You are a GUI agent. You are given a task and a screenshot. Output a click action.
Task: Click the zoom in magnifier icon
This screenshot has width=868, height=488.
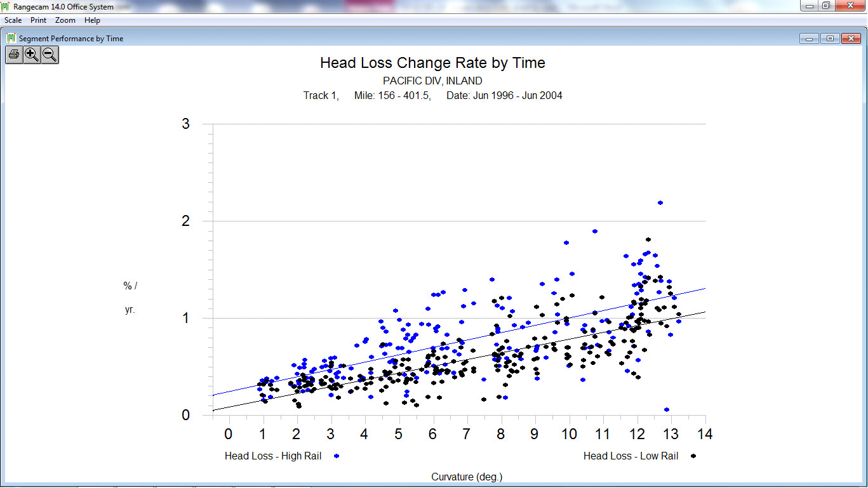tap(32, 55)
